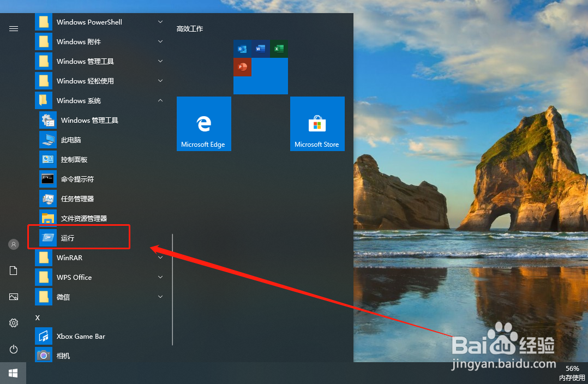The width and height of the screenshot is (588, 384).
Task: Click the 56% memory usage indicator
Action: coord(572,369)
